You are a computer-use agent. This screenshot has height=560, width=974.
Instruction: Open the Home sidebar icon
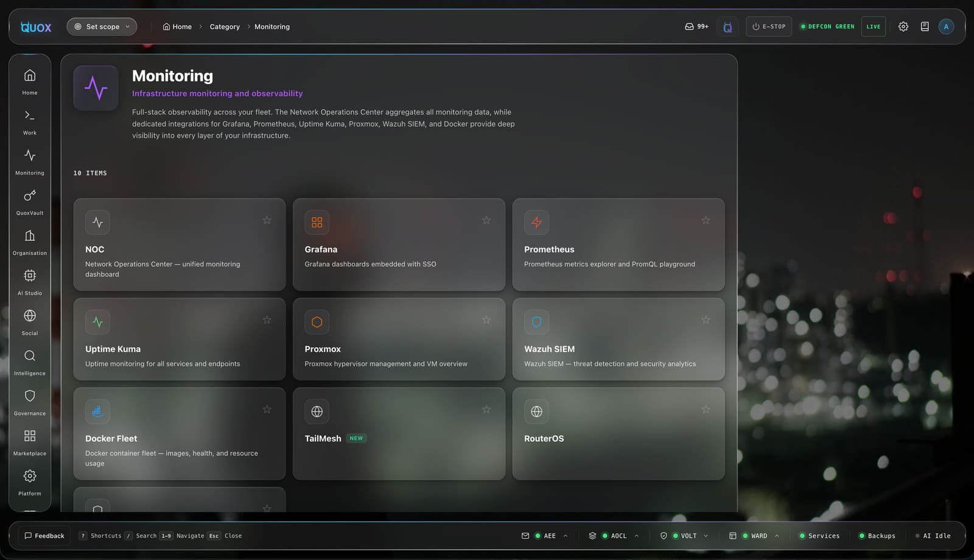click(x=30, y=75)
